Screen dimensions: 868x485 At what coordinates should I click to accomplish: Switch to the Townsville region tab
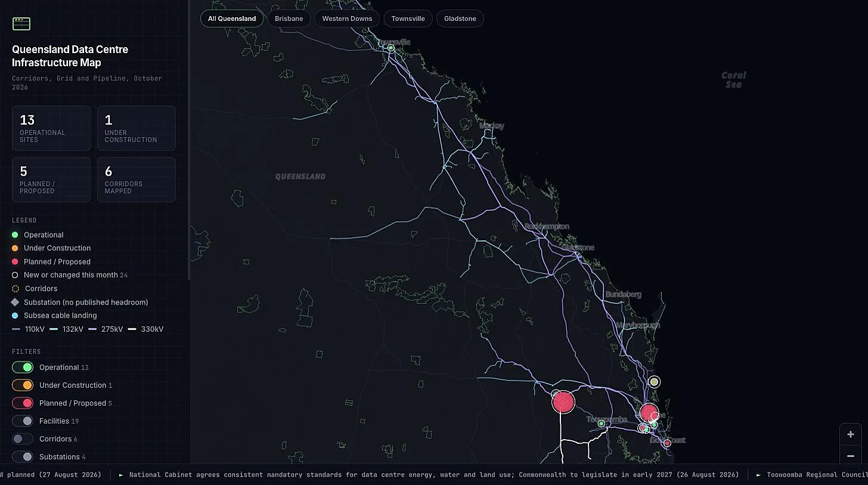(408, 18)
